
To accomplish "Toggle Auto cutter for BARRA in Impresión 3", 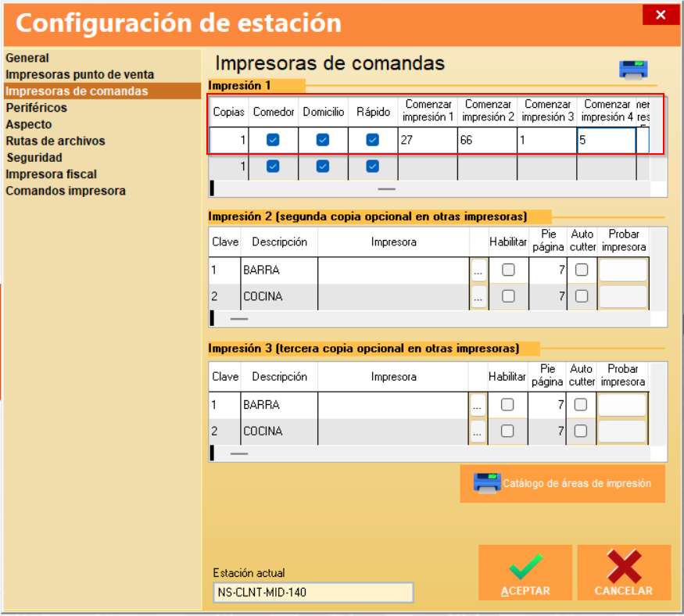I will (581, 405).
